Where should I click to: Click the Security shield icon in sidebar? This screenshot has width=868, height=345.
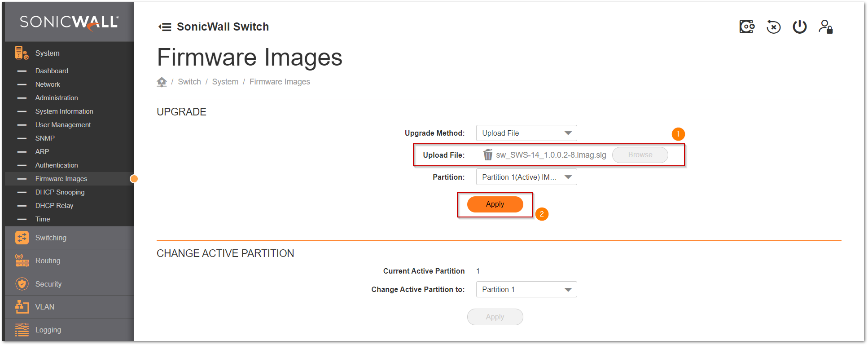tap(22, 284)
